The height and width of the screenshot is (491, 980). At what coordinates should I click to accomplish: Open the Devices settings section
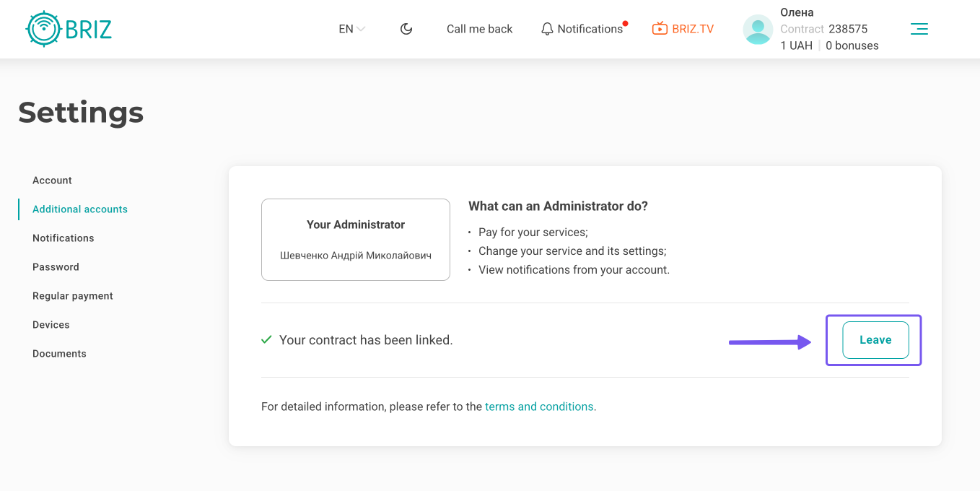51,325
